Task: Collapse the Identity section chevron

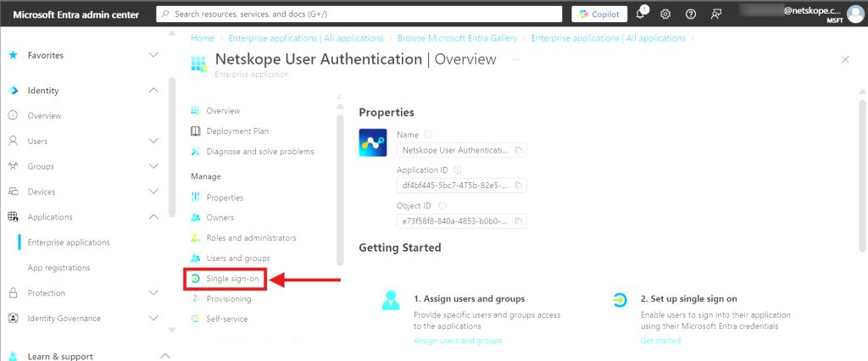Action: 154,90
